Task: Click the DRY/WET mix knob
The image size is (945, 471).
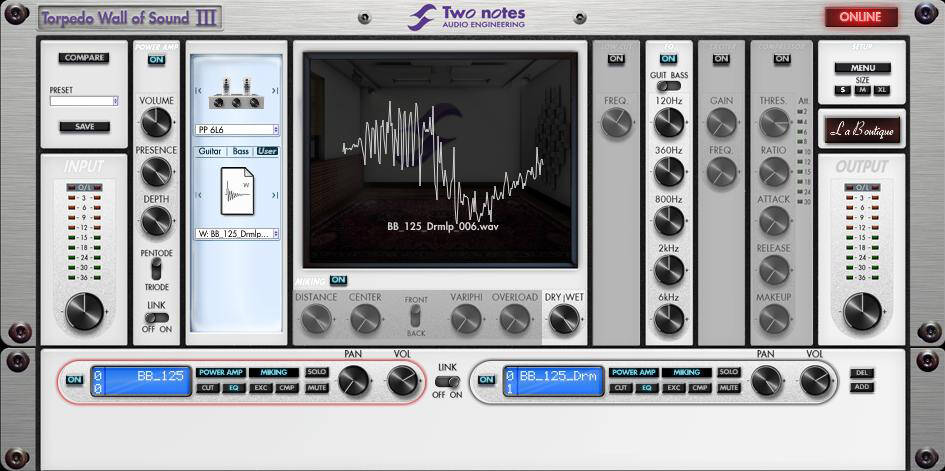Action: [565, 319]
